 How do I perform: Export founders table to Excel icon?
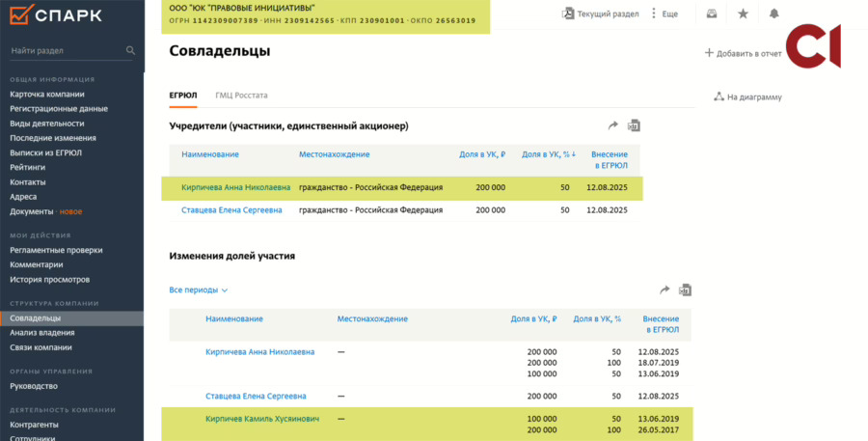point(634,125)
